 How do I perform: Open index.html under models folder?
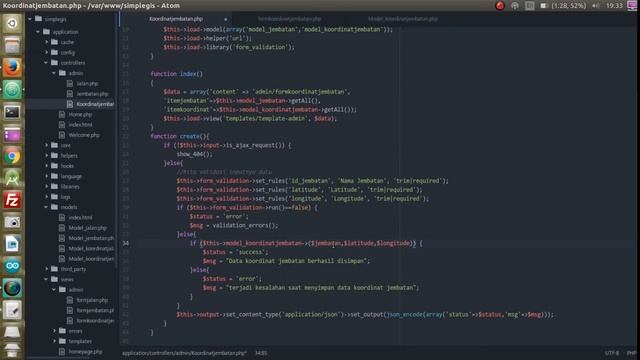pos(80,218)
